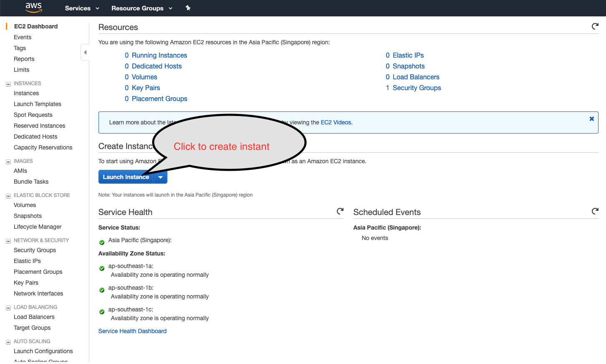Refresh the Service Health section
606x364 pixels.
pos(340,211)
